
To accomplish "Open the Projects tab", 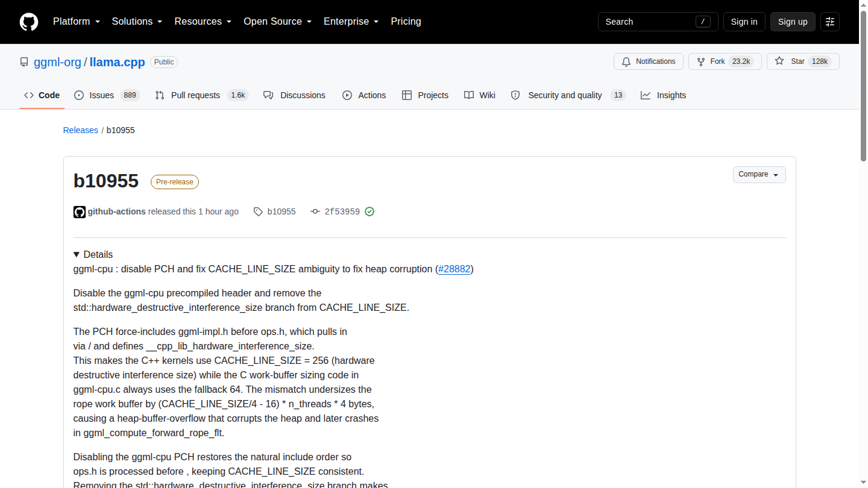I will pos(425,95).
